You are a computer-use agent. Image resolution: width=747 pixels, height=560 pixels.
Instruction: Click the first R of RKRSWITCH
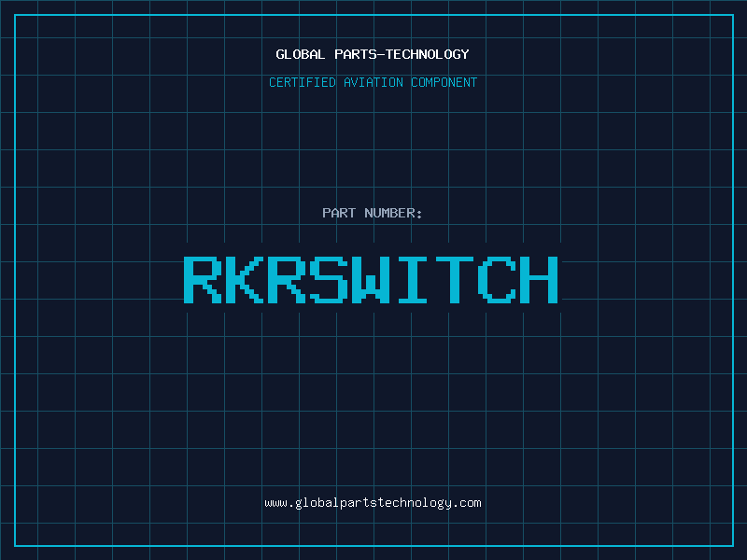(x=201, y=279)
